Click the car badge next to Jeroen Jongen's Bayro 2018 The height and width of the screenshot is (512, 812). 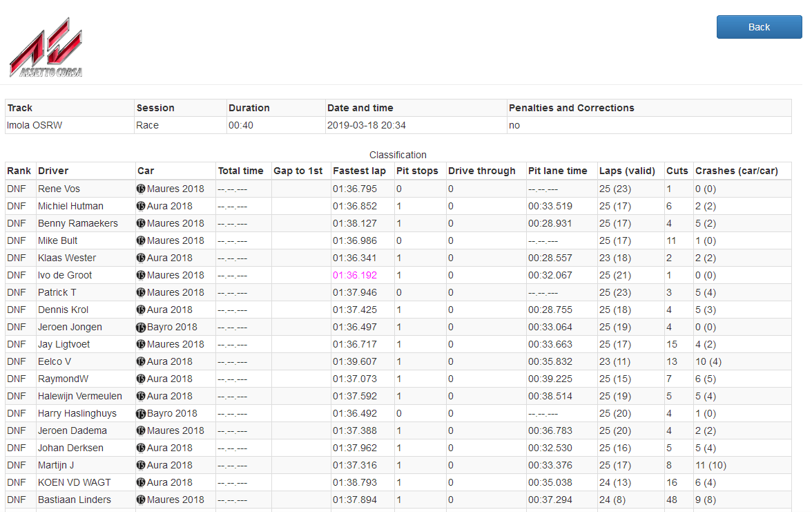tap(141, 327)
